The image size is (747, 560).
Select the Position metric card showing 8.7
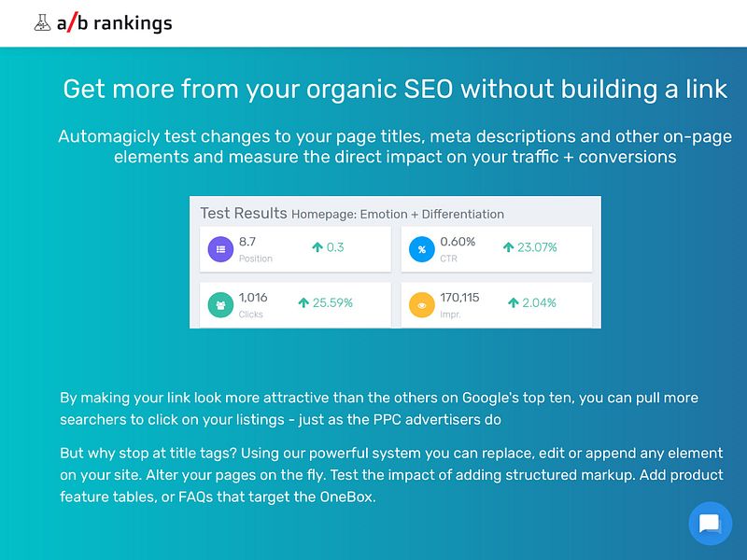pyautogui.click(x=295, y=248)
